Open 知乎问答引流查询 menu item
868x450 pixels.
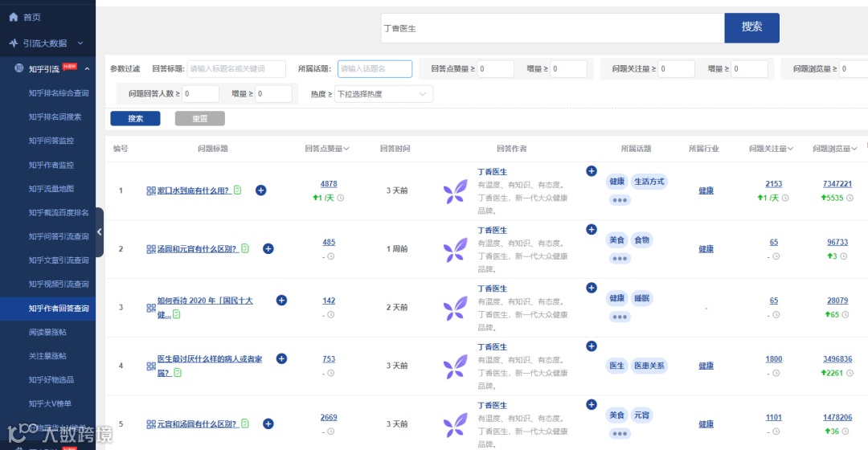click(x=58, y=236)
